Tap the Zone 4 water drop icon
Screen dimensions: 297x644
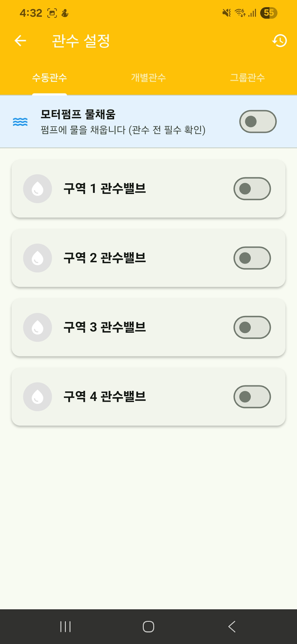(x=37, y=397)
